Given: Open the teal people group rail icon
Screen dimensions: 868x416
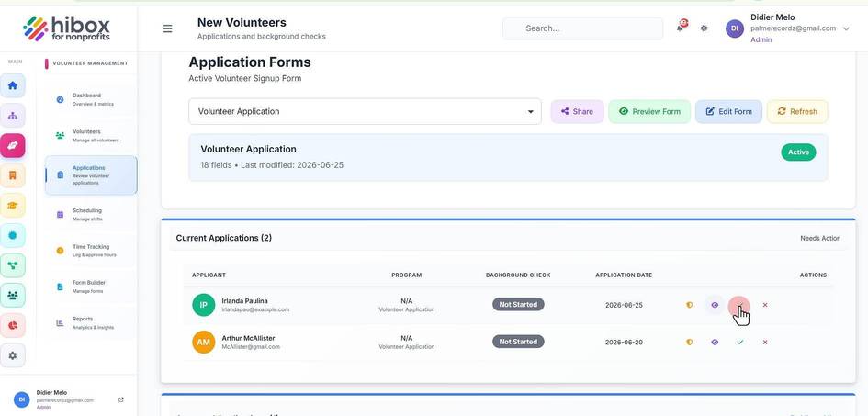Looking at the screenshot, I should pyautogui.click(x=13, y=295).
